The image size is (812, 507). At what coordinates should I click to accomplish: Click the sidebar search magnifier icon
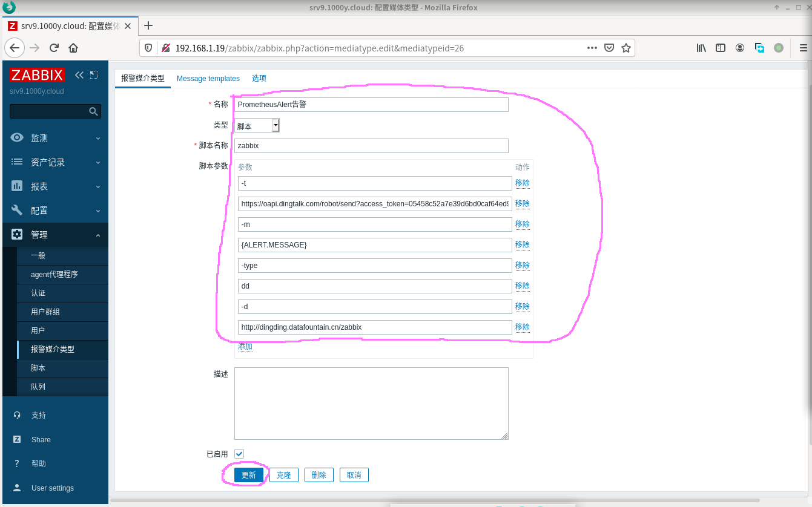tap(93, 111)
